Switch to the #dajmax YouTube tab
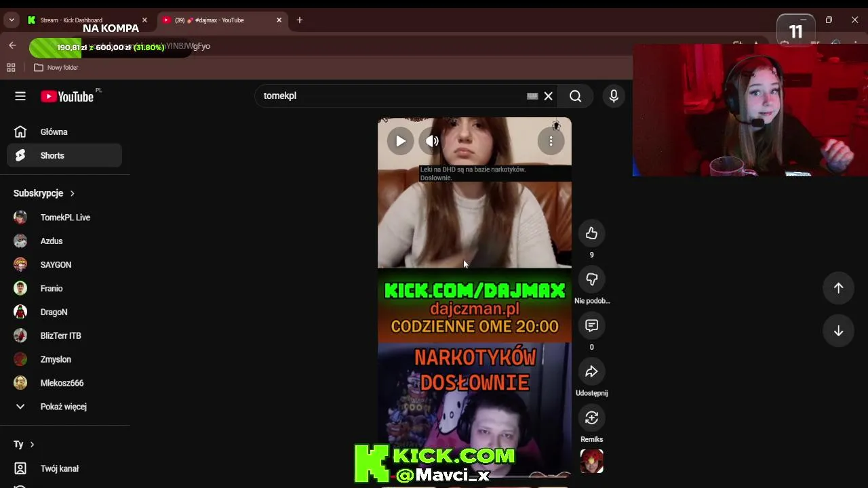 pyautogui.click(x=222, y=20)
